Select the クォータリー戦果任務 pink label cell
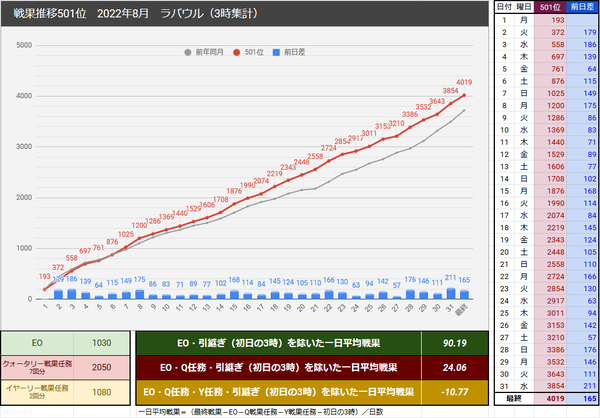Screen dimensions: 600x418 click(37, 367)
